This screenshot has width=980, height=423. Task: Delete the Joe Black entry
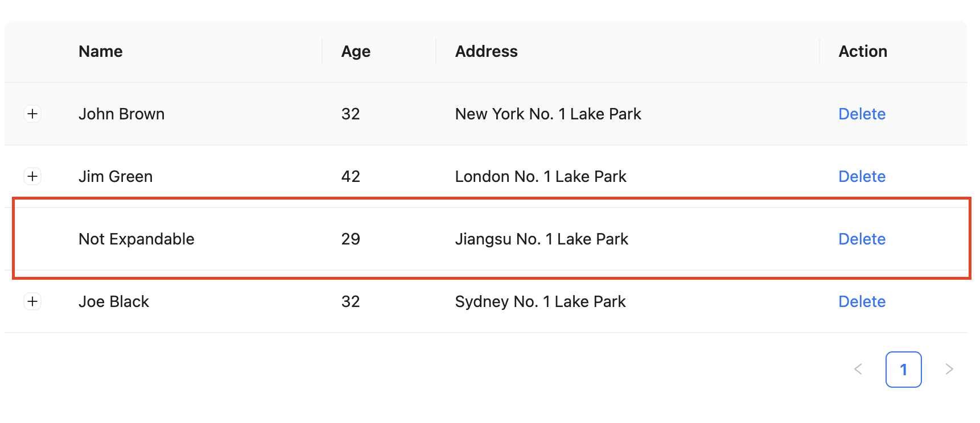(x=862, y=301)
